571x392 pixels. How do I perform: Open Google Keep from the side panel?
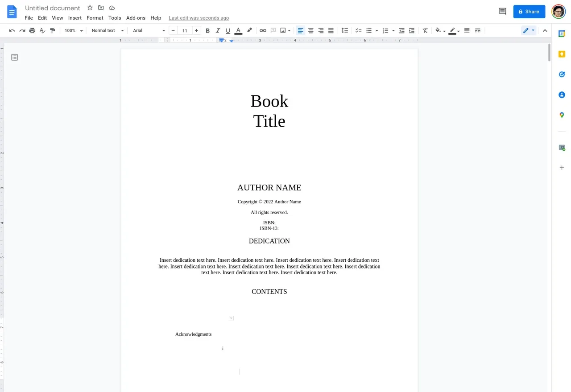562,54
